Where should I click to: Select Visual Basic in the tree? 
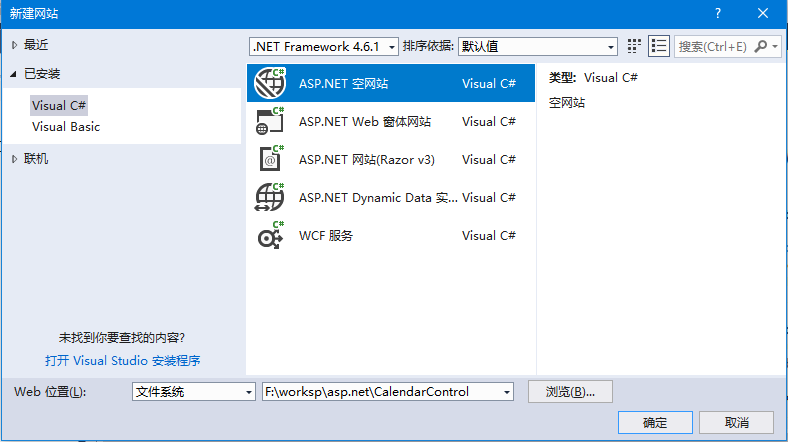[x=66, y=127]
